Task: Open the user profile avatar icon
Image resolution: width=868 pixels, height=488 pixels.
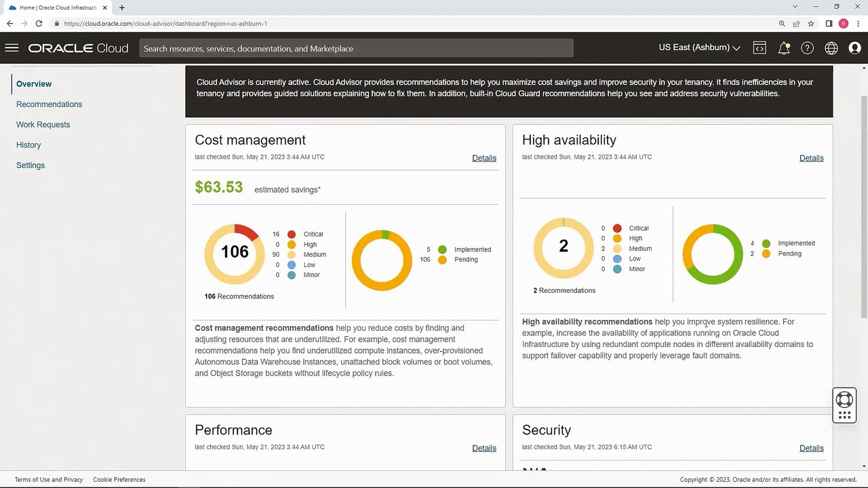Action: 855,48
